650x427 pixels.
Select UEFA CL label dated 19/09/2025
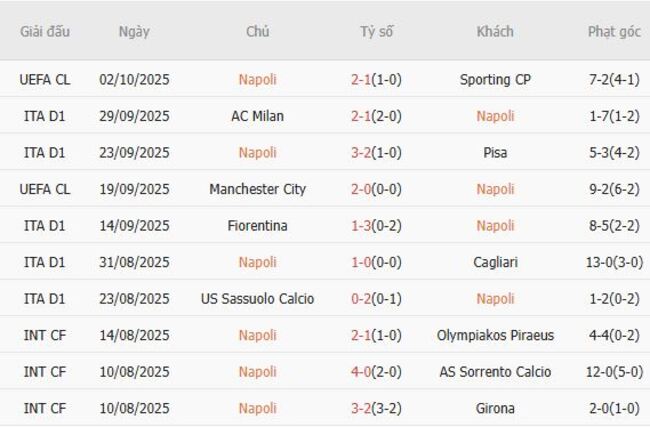click(45, 189)
